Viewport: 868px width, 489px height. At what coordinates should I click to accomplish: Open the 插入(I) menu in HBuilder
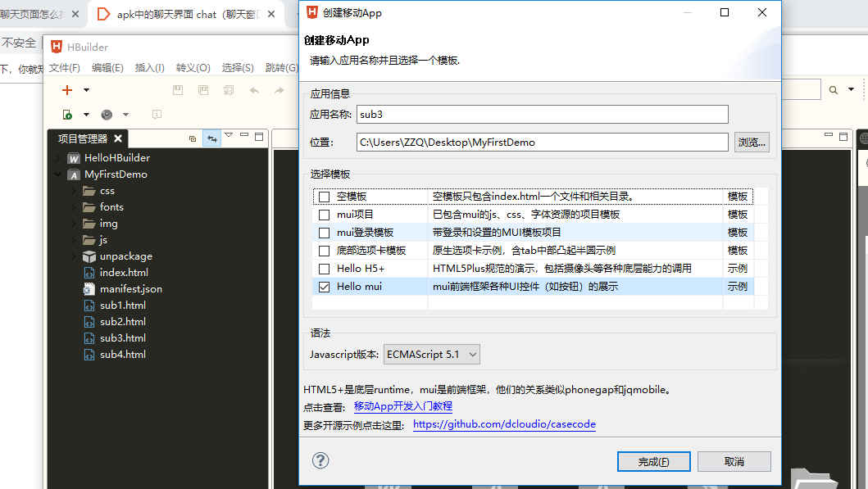click(149, 67)
